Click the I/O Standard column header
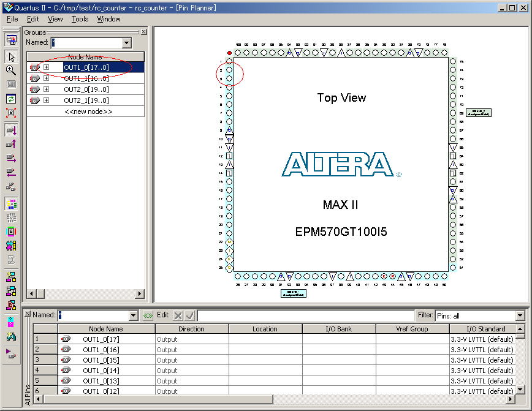Screen dimensions: 532x411 [x=483, y=328]
